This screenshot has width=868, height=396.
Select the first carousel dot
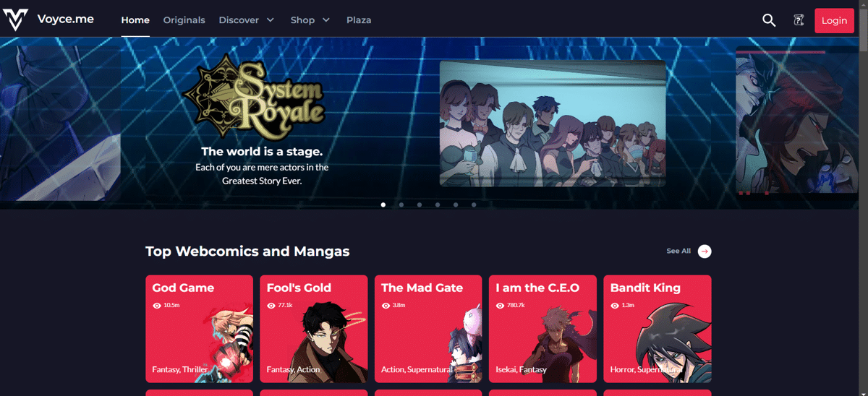383,205
